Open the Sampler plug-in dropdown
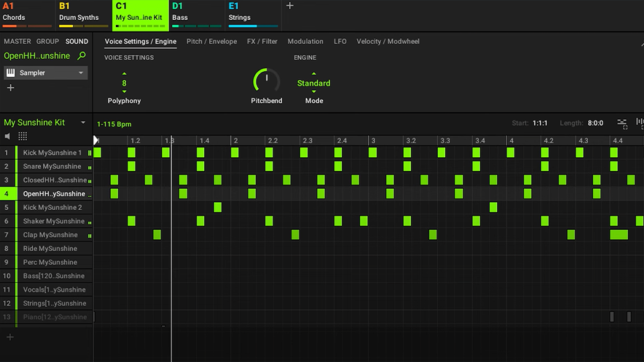Image resolution: width=644 pixels, height=362 pixels. 81,72
